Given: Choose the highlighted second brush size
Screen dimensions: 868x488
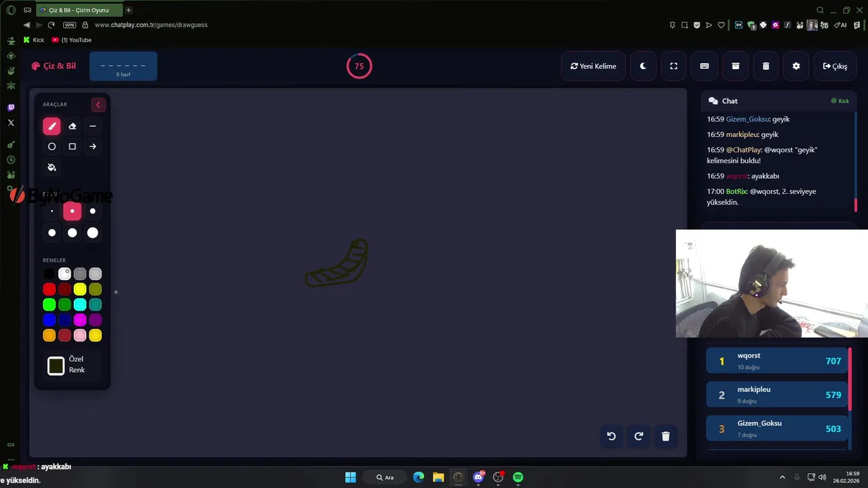Looking at the screenshot, I should click(x=73, y=211).
